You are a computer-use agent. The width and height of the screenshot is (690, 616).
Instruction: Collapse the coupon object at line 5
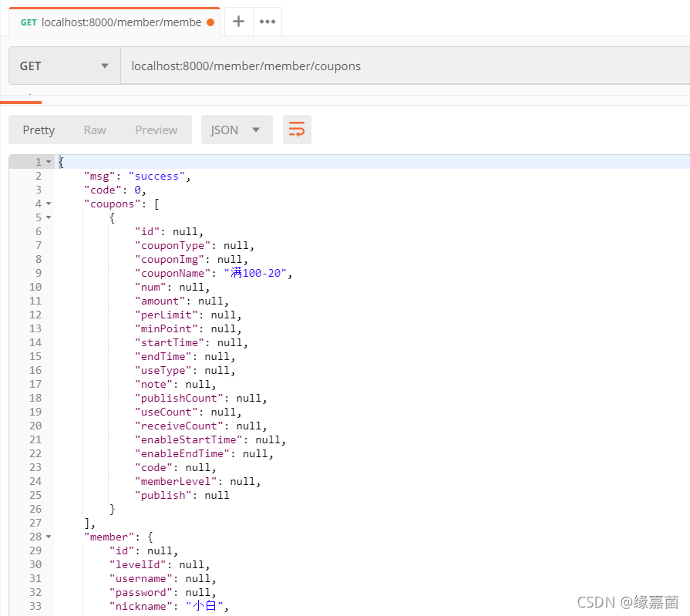coord(49,217)
